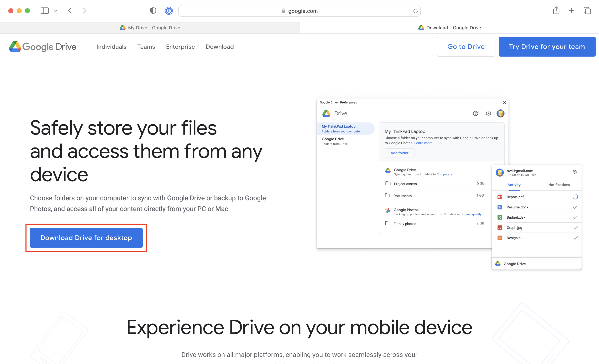Viewport: 599px width, 364px height.
Task: Open the Individuals navigation item
Action: tap(111, 47)
